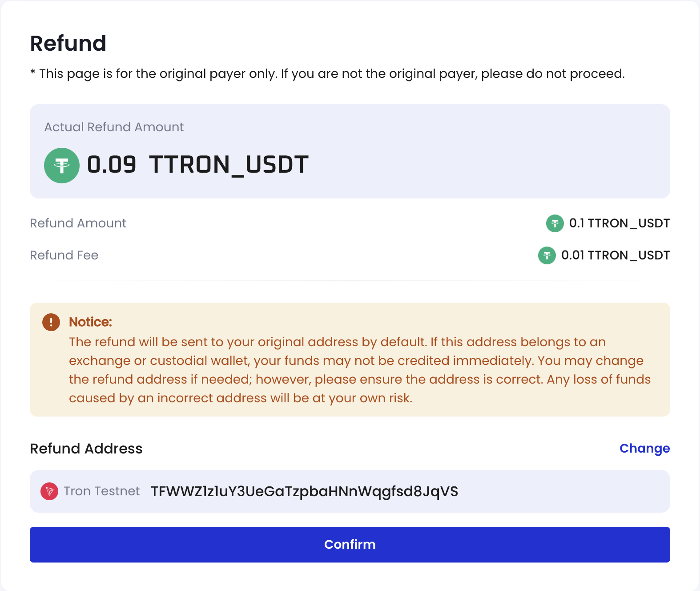The image size is (700, 591).
Task: Click the 0.09 TTRON_USDT amount text
Action: 197,165
